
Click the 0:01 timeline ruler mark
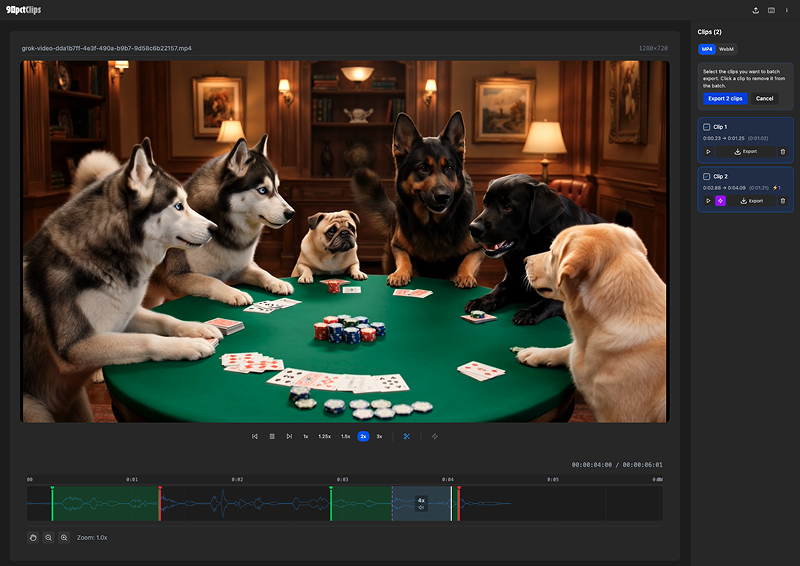click(x=132, y=480)
